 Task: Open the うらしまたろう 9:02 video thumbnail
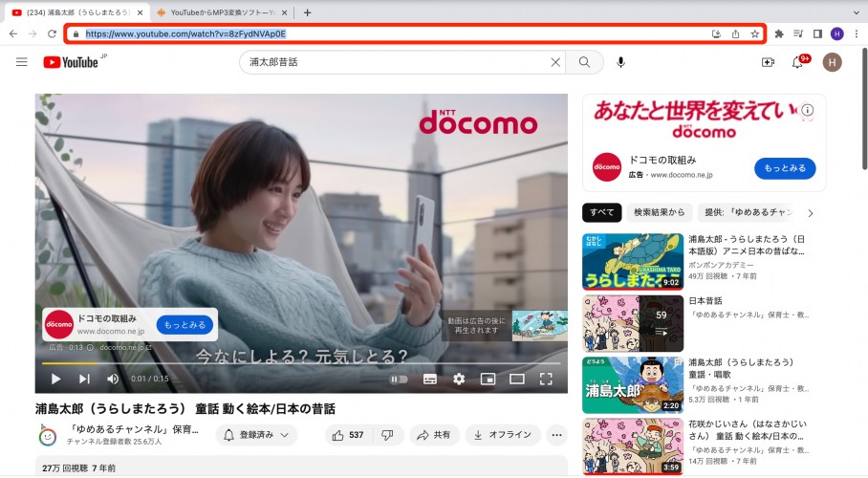point(633,261)
